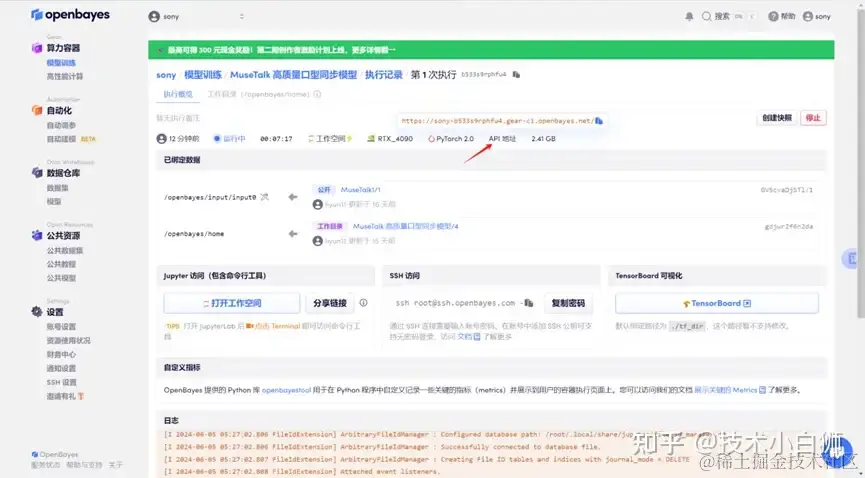Click the search magnifier icon

(706, 17)
